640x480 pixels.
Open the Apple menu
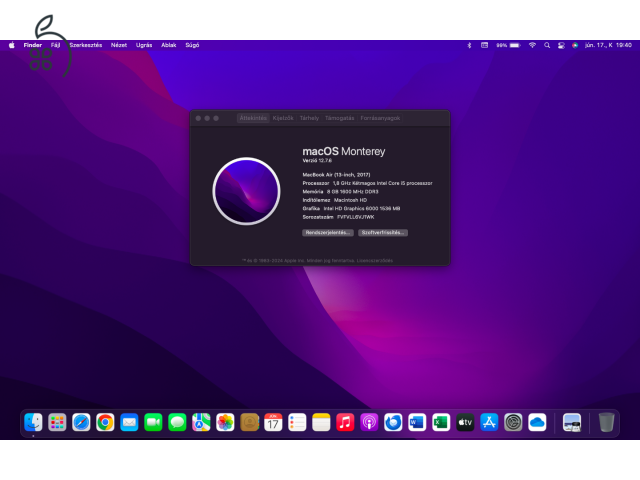[x=11, y=45]
